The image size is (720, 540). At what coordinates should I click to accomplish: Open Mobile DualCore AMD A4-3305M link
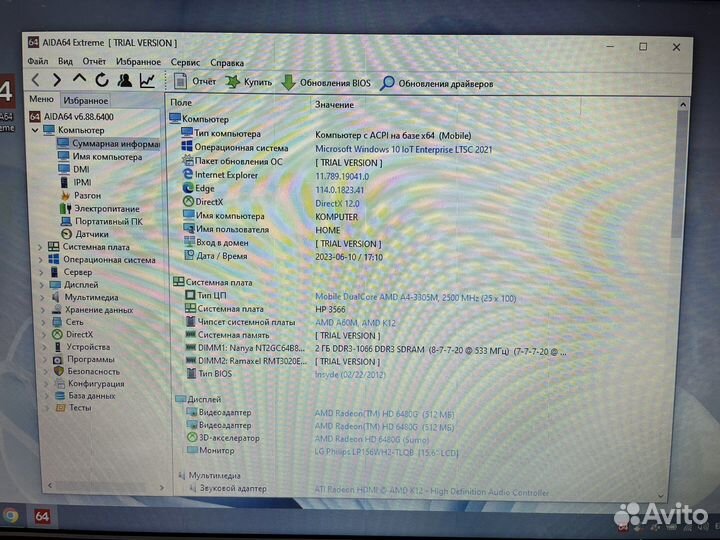[416, 298]
